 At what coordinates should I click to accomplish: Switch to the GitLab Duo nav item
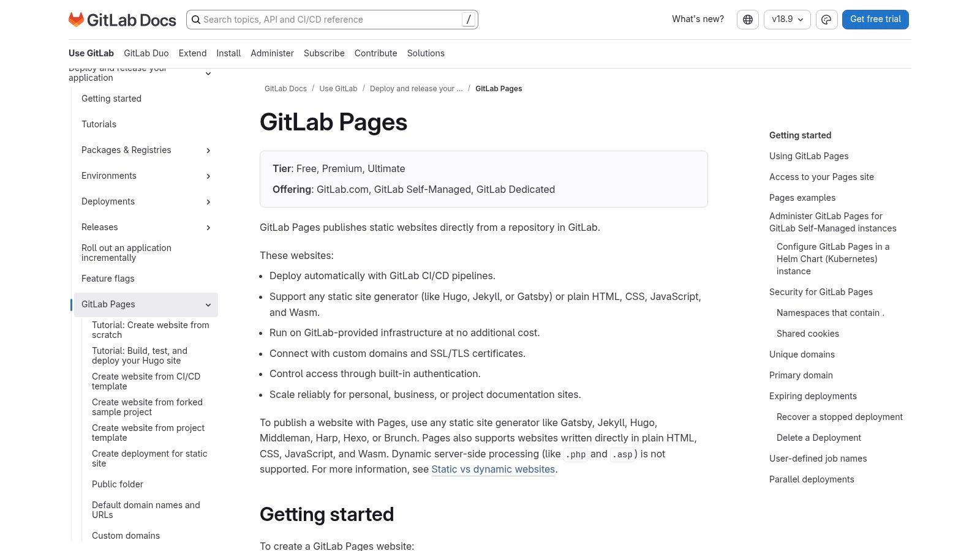tap(146, 53)
